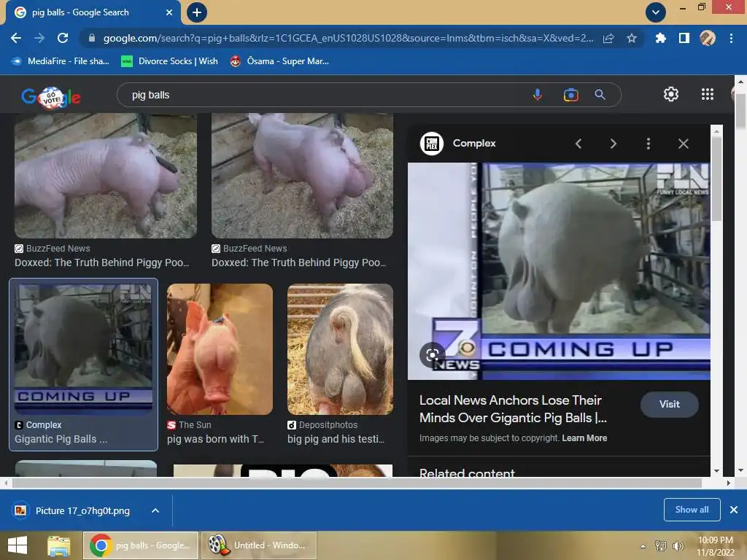Open File Explorer from the taskbar
747x560 pixels.
point(58,545)
